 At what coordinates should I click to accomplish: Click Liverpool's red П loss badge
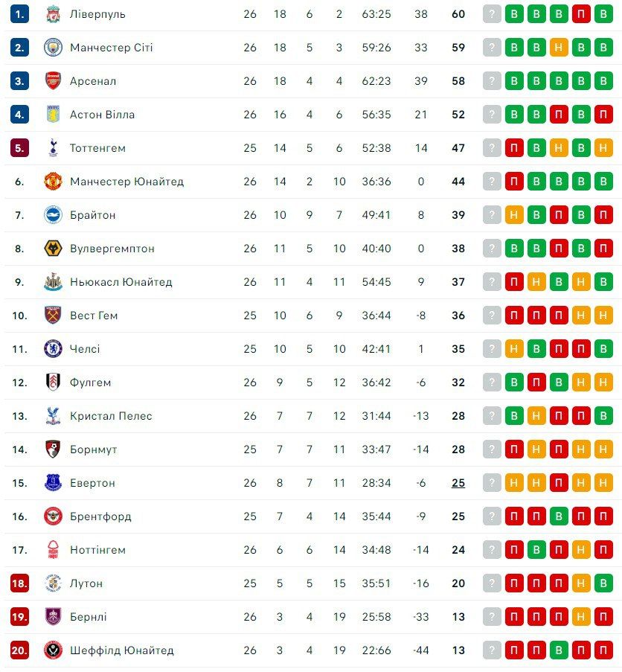coord(581,14)
